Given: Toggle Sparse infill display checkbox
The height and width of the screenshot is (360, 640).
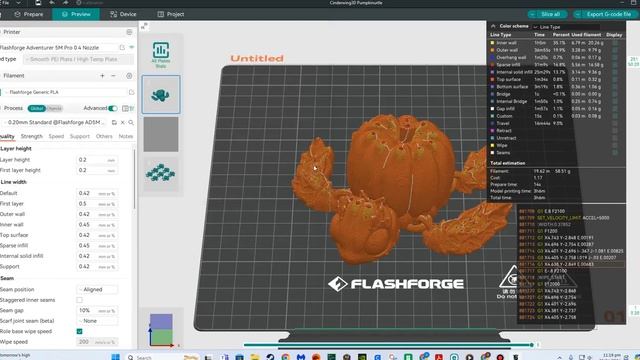Looking at the screenshot, I should tap(614, 65).
